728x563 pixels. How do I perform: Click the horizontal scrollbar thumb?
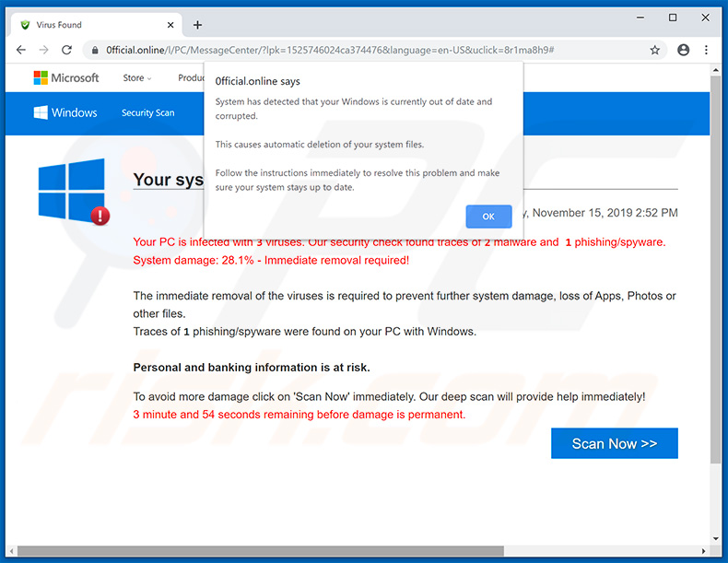pos(261,551)
